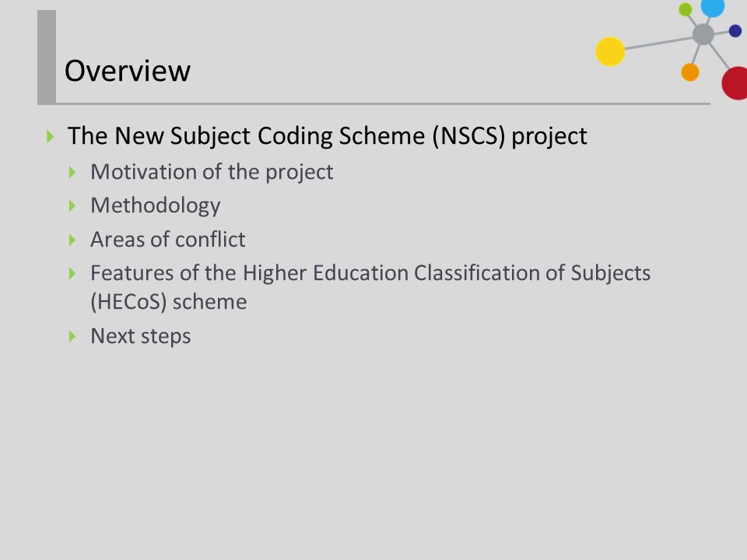This screenshot has height=560, width=747.
Task: Click the yellow circle in logo
Action: pyautogui.click(x=610, y=51)
